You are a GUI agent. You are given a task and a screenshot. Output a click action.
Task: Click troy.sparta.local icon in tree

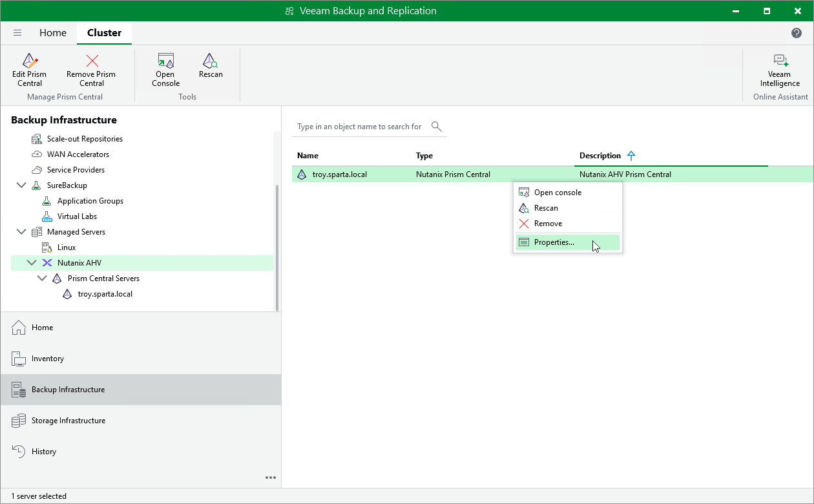point(68,294)
